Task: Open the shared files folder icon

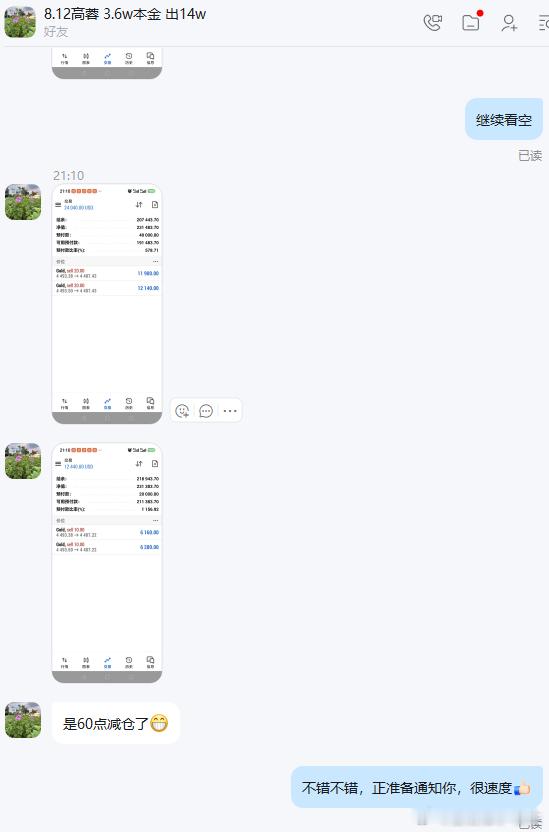Action: [x=471, y=22]
